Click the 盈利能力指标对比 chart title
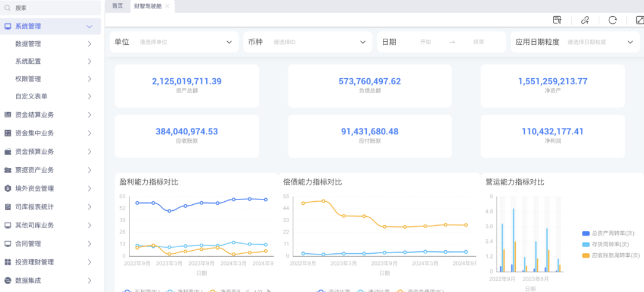 (x=148, y=182)
